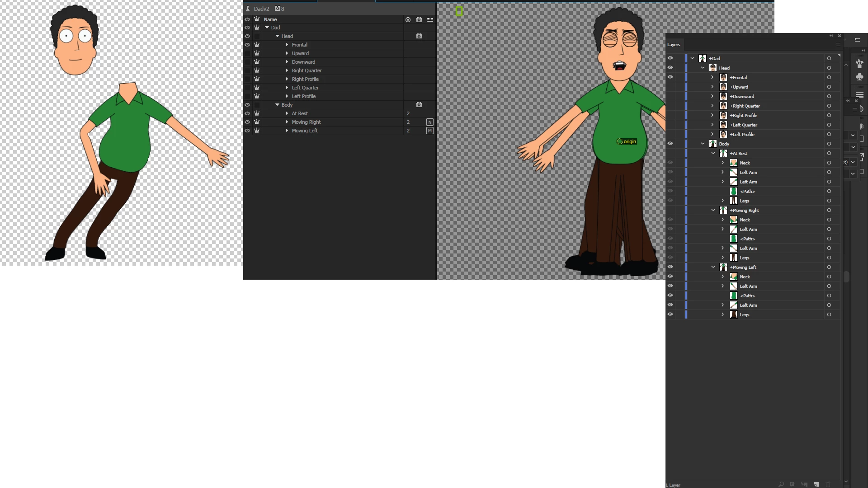Image resolution: width=868 pixels, height=488 pixels.
Task: Click the M trigger key icon for Moving Left
Action: (430, 131)
